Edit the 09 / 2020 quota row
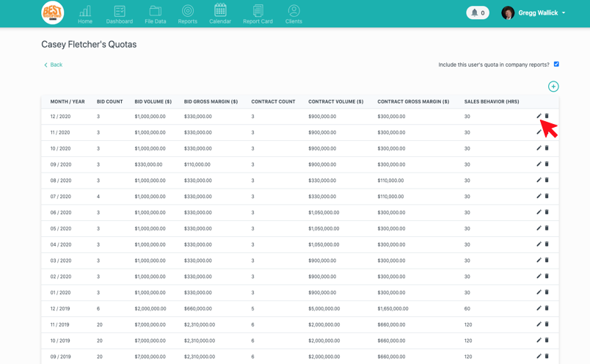The width and height of the screenshot is (590, 364). pyautogui.click(x=539, y=164)
